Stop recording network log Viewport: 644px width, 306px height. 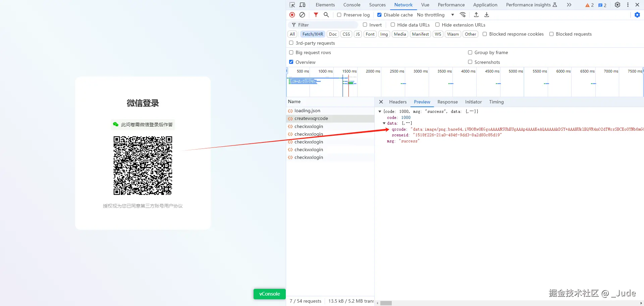coord(292,15)
